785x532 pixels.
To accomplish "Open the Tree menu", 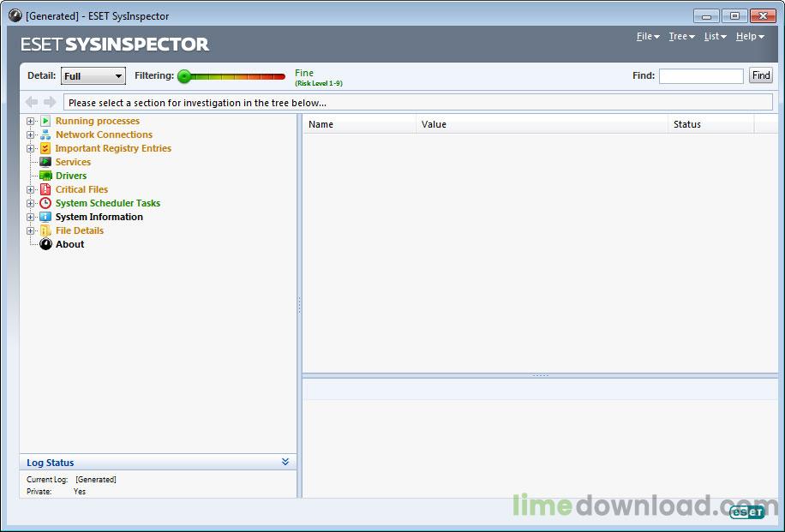I will coord(682,37).
